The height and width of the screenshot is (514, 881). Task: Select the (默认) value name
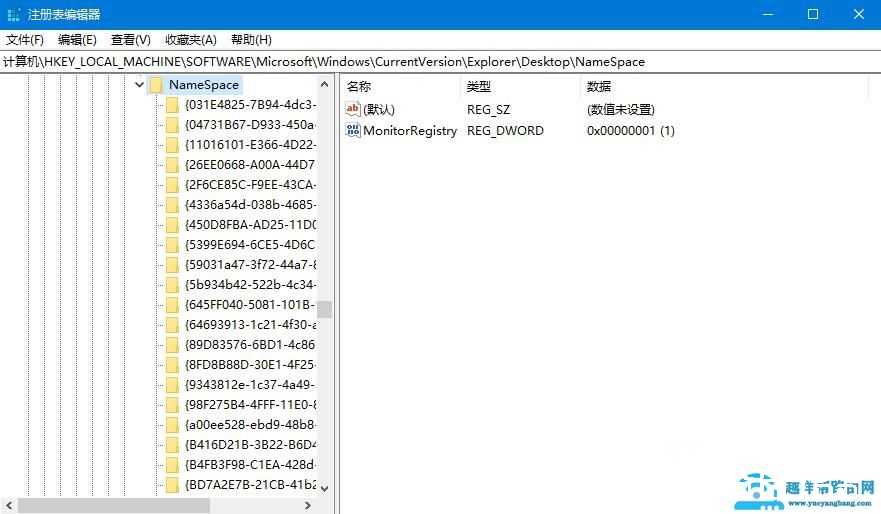(x=379, y=110)
